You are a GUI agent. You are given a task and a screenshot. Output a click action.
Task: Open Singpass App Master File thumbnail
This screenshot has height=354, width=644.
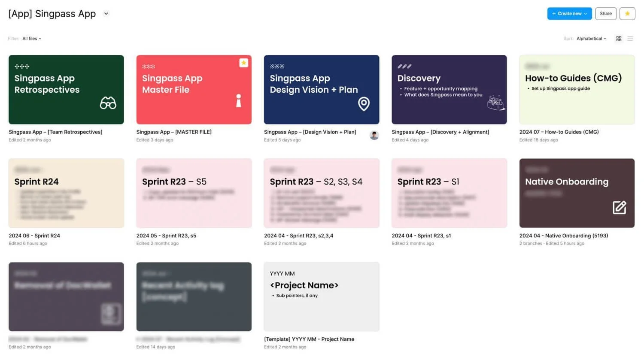194,90
